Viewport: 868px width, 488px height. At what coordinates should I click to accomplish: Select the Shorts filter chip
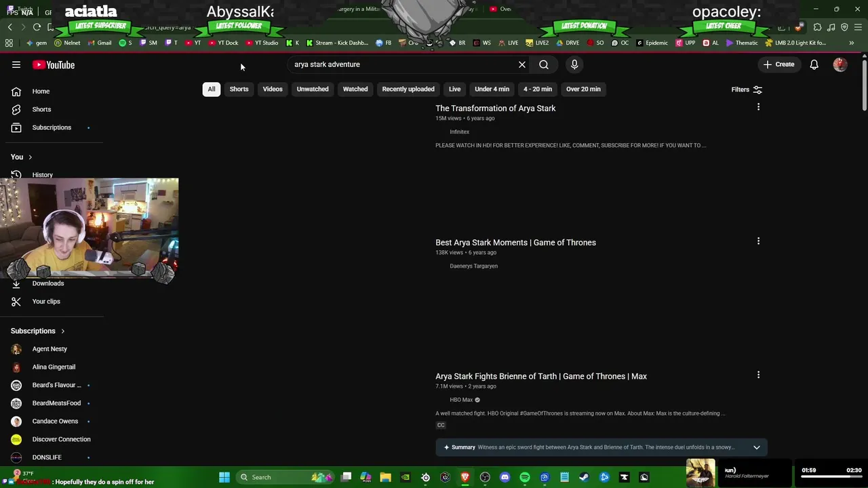(239, 89)
